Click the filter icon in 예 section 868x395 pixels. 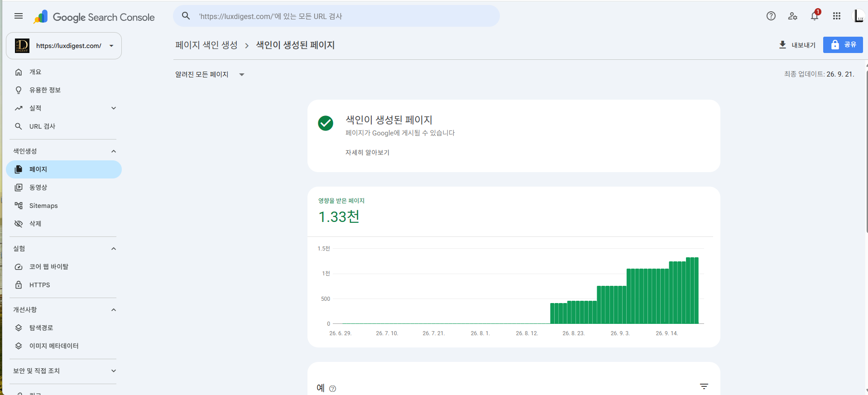tap(704, 386)
